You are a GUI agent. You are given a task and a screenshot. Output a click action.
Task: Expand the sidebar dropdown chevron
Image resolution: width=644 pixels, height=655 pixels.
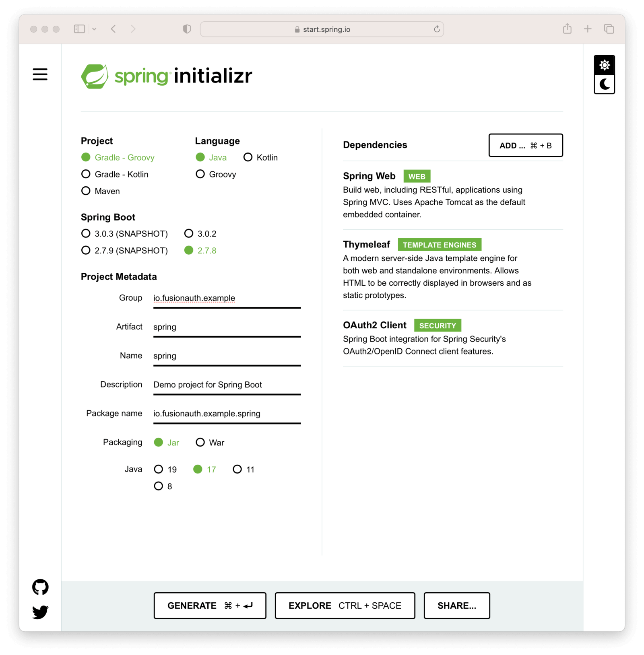[94, 29]
